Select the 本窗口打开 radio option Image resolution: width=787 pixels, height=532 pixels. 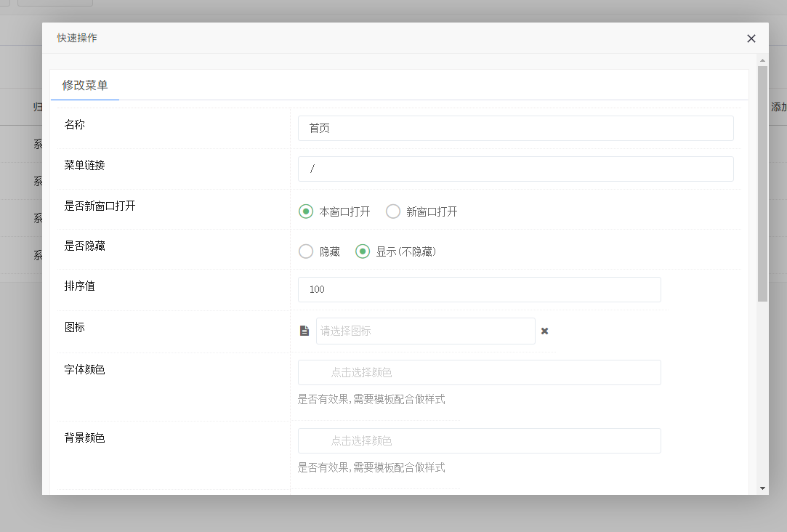[306, 211]
